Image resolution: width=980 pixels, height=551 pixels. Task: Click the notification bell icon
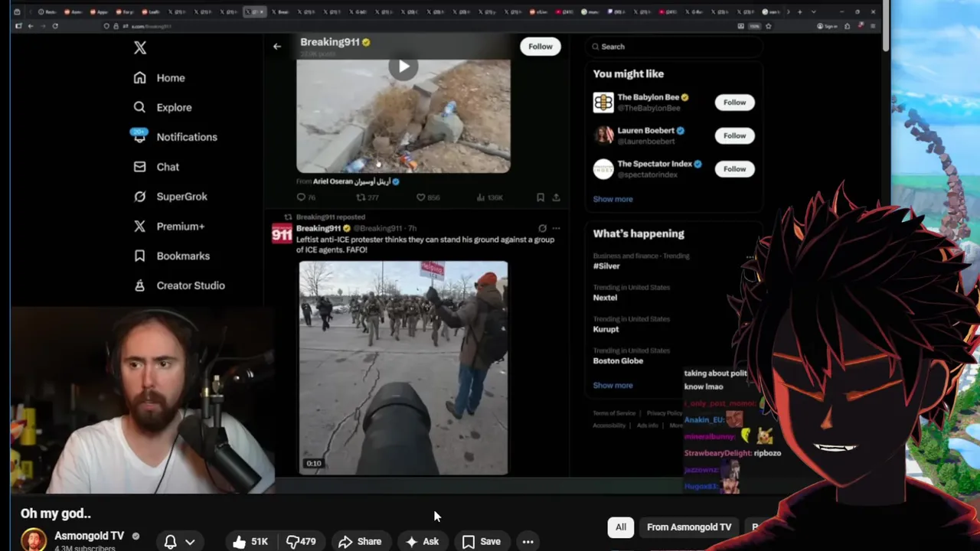[x=171, y=542]
